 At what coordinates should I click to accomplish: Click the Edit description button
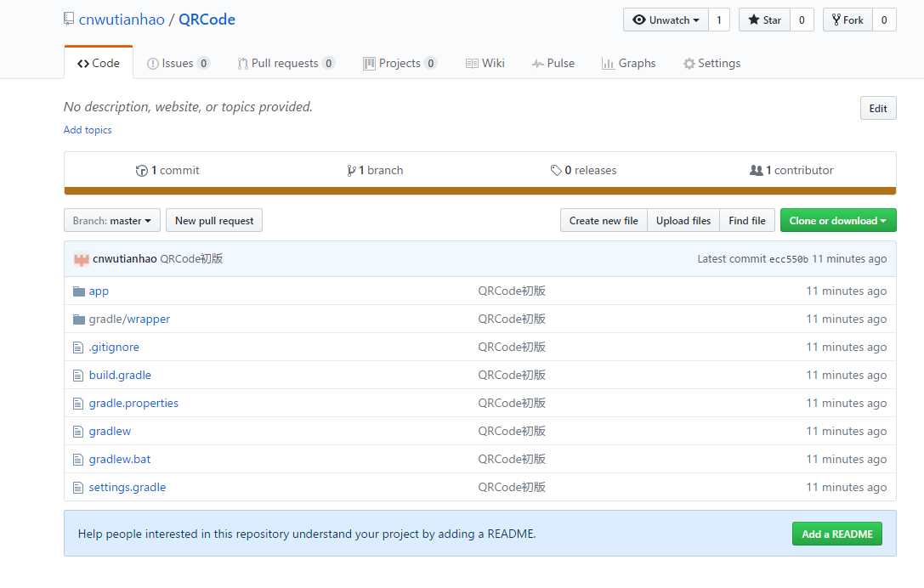tap(878, 109)
